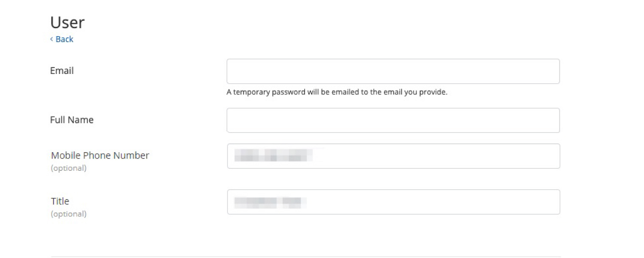Click the optional note under Title
The width and height of the screenshot is (644, 258).
[x=68, y=214]
